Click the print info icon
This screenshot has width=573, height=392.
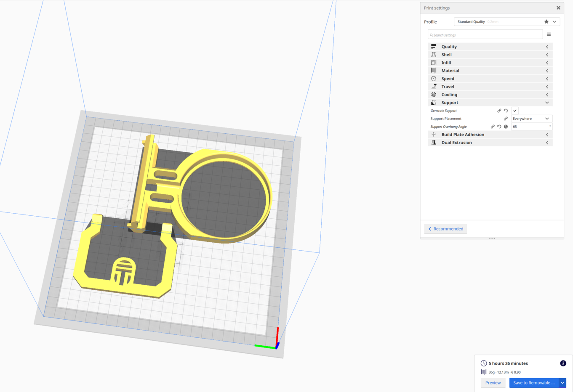point(563,363)
